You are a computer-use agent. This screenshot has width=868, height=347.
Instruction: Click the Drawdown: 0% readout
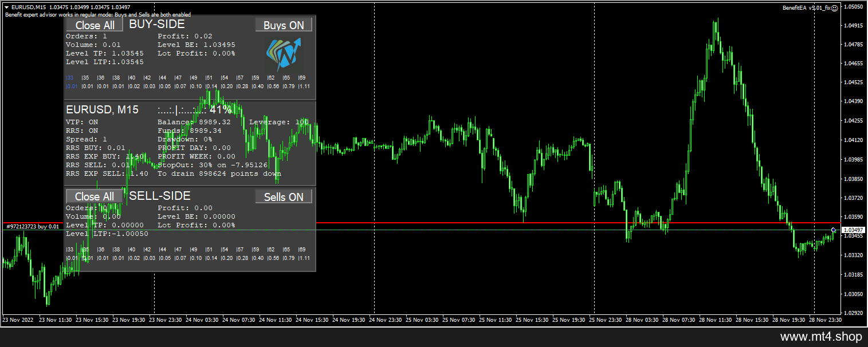tap(185, 139)
